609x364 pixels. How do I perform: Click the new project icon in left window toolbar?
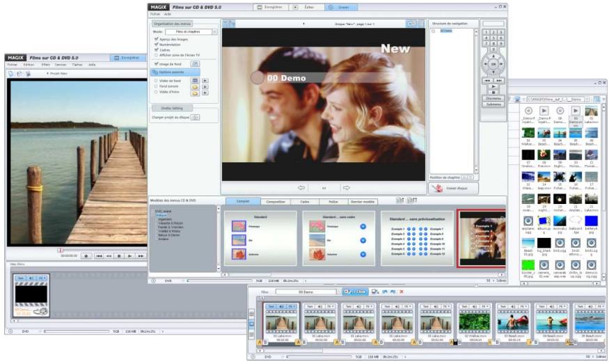[11, 73]
